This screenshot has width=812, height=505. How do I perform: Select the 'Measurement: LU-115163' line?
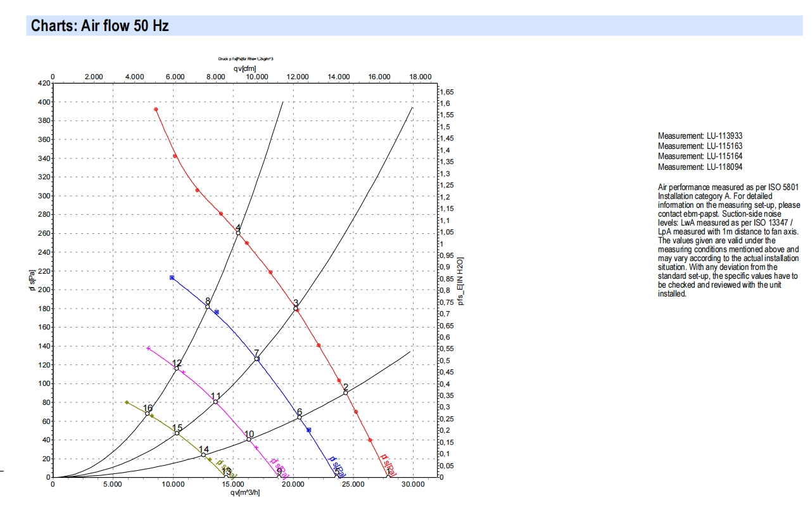(x=700, y=146)
